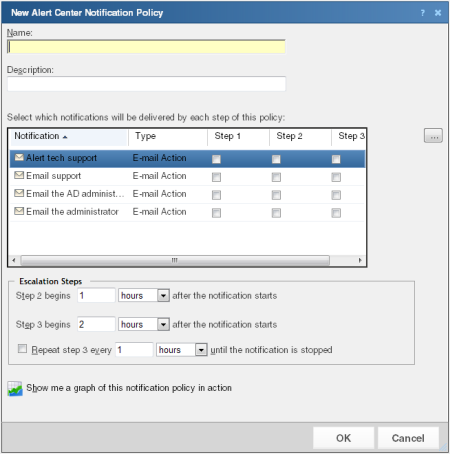Click the OK button
This screenshot has height=454, width=450.
tap(343, 438)
